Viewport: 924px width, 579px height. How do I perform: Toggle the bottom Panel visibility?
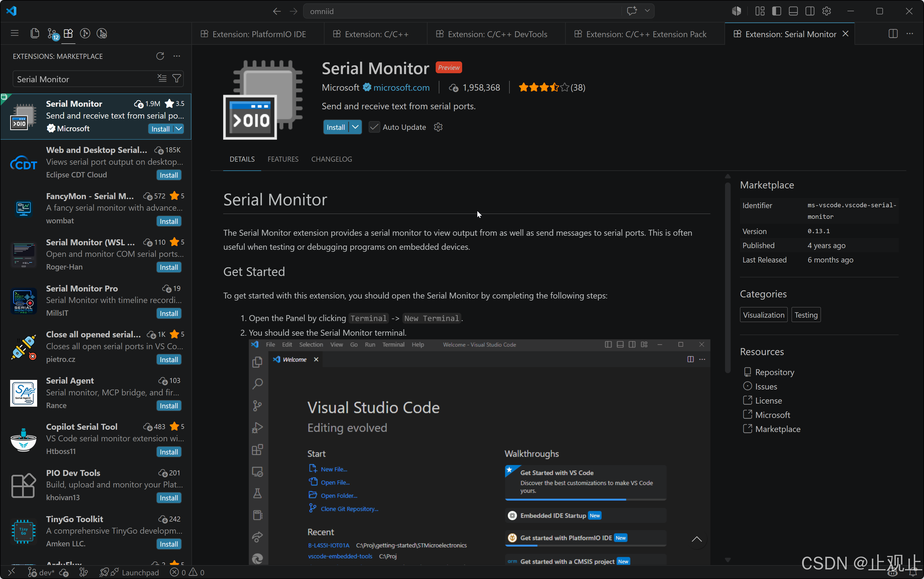(793, 11)
